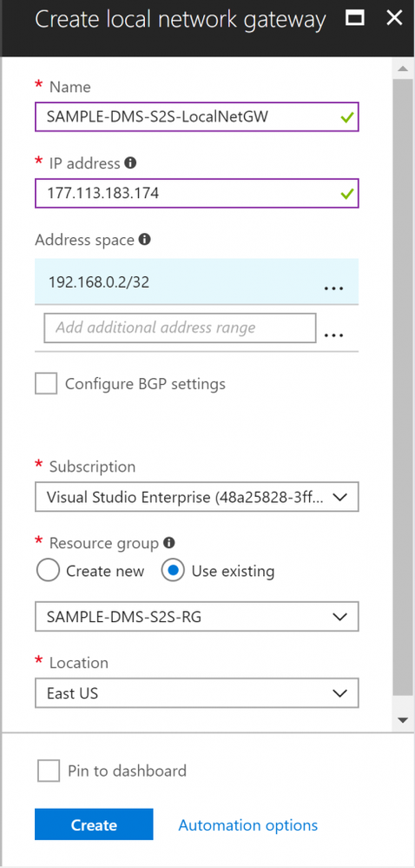The width and height of the screenshot is (415, 868).
Task: Check the Pin to dashboard box
Action: click(49, 771)
